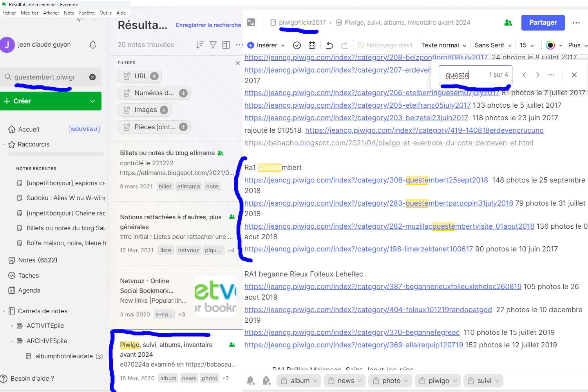Add the Pièces jointes filter
This screenshot has height=392, width=588.
point(183,127)
